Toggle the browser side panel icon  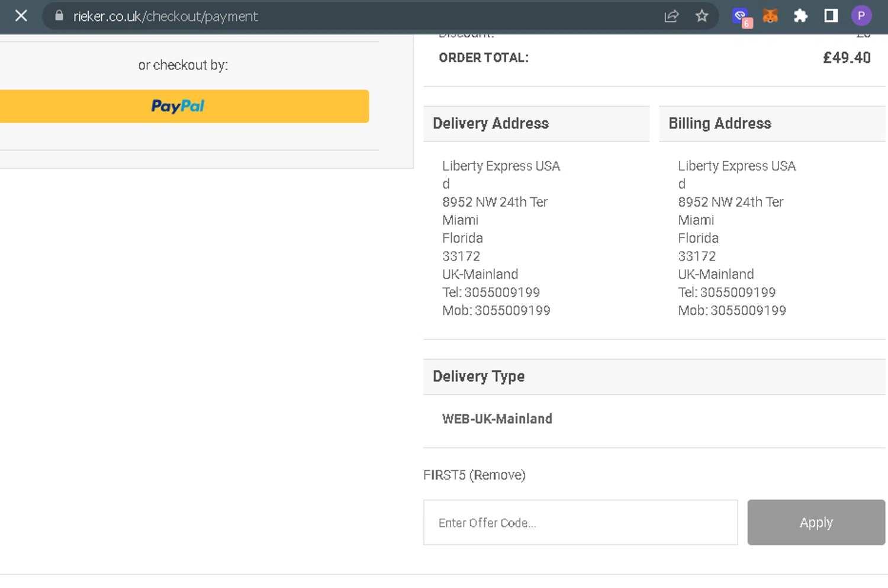831,16
